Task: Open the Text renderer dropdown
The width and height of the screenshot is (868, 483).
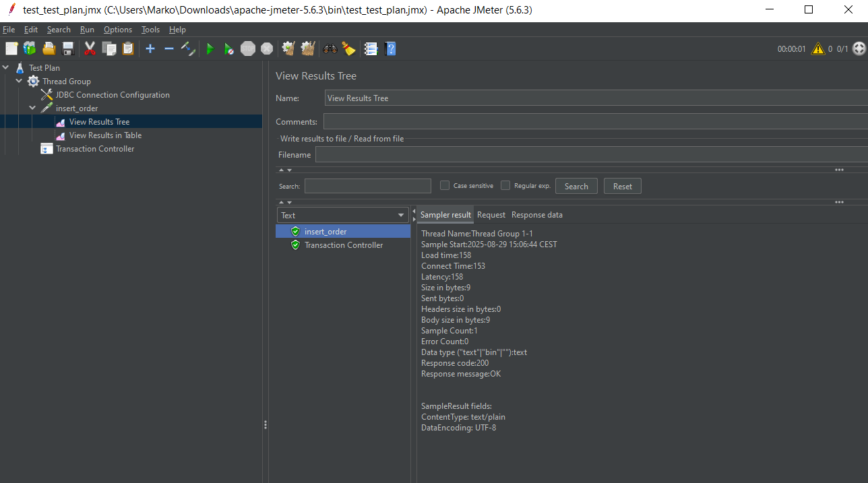Action: tap(343, 216)
